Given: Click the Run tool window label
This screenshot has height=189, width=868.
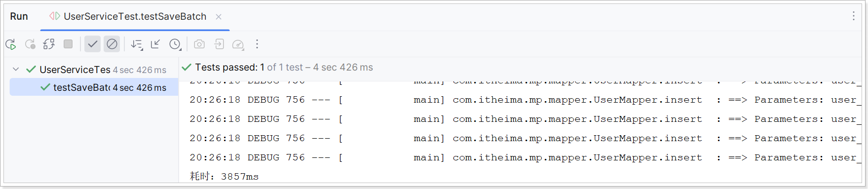Looking at the screenshot, I should [19, 16].
